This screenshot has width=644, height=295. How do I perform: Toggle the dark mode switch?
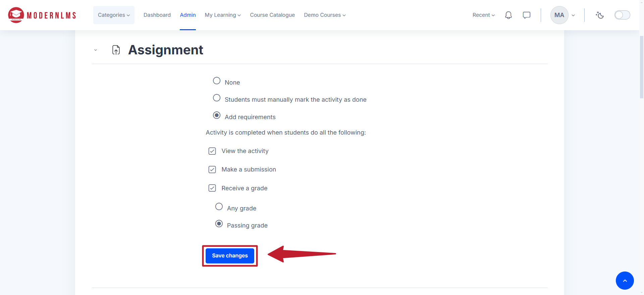622,15
